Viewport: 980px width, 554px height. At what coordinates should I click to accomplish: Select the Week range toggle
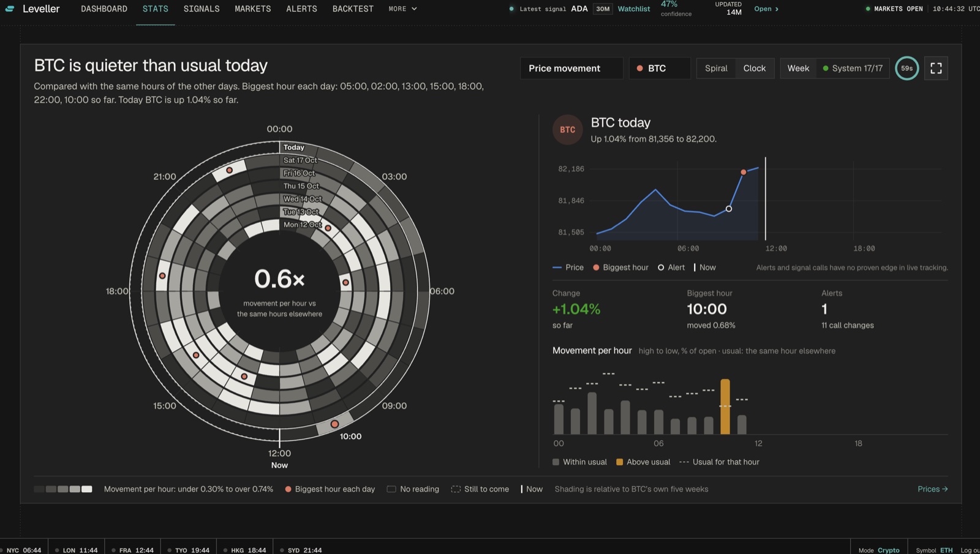tap(798, 68)
